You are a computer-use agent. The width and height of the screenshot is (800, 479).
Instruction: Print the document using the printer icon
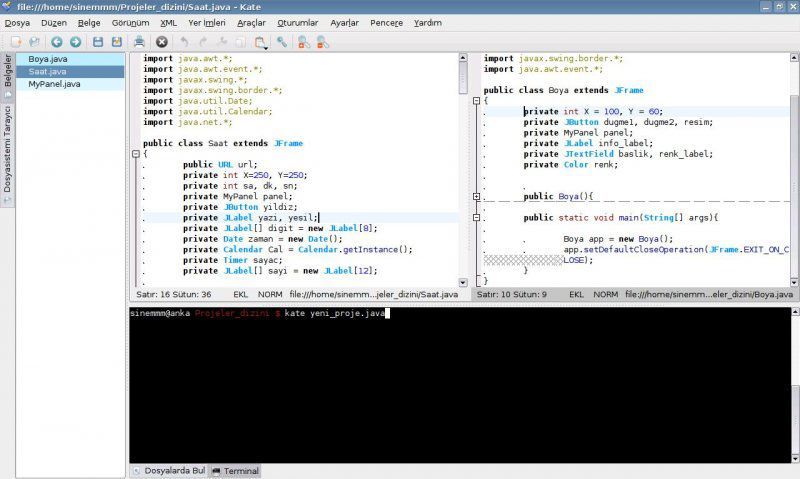140,42
